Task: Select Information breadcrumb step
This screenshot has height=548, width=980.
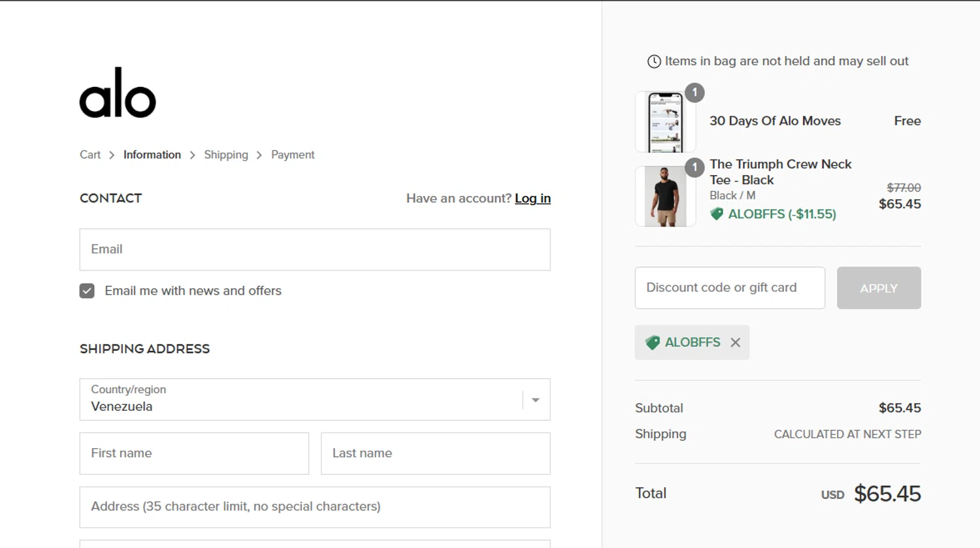Action: coord(152,155)
